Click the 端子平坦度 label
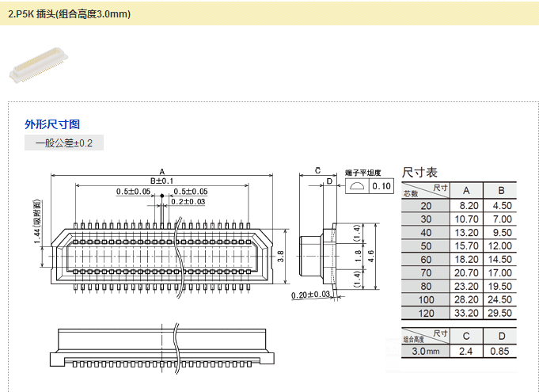Image resolution: width=539 pixels, height=392 pixels. click(363, 172)
